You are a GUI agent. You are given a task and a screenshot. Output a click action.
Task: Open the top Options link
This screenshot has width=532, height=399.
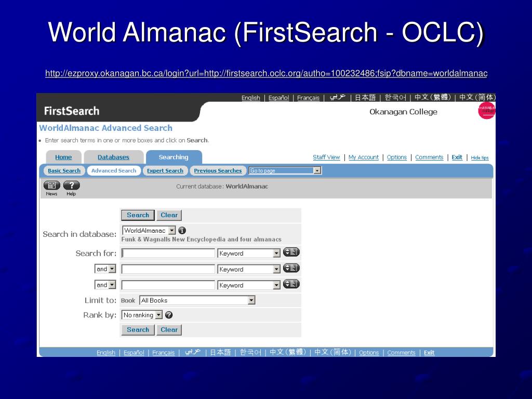tap(396, 157)
